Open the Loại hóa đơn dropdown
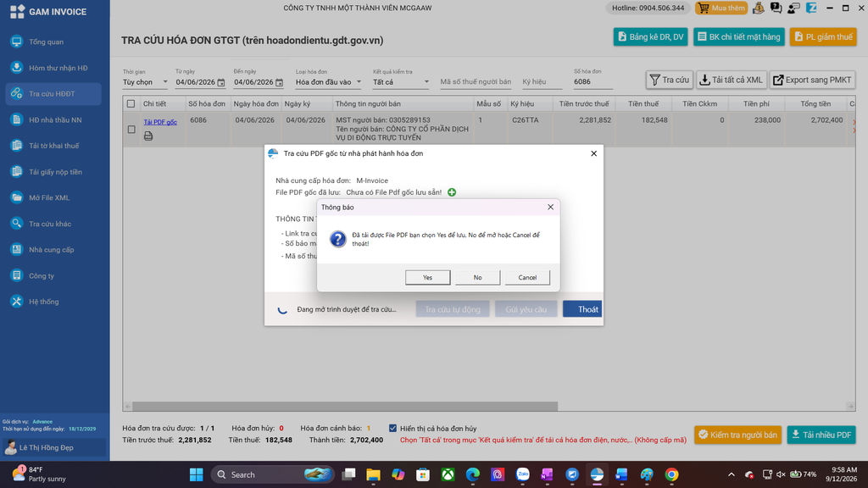 pyautogui.click(x=328, y=82)
